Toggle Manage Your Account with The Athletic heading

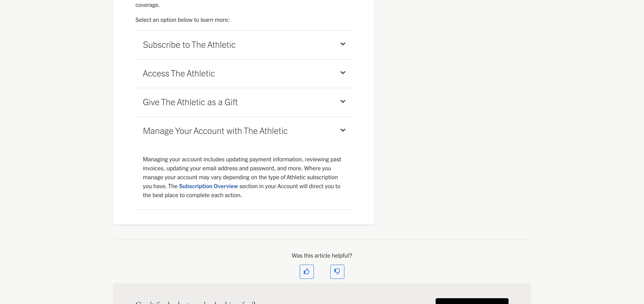point(215,131)
